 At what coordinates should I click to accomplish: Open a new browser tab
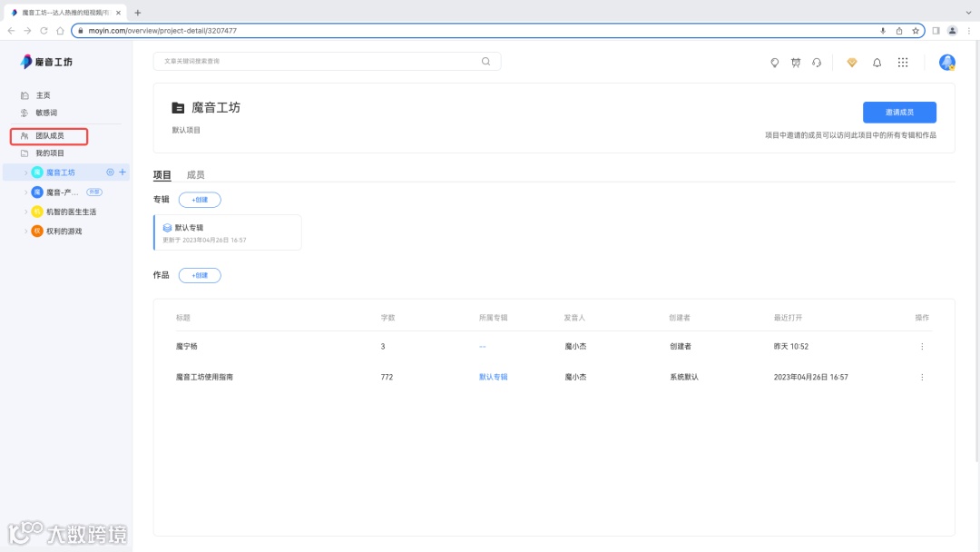click(x=138, y=13)
